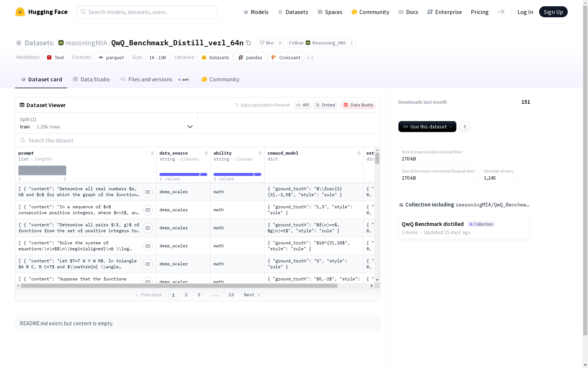Open Enterprise in the top navigation

coord(445,12)
